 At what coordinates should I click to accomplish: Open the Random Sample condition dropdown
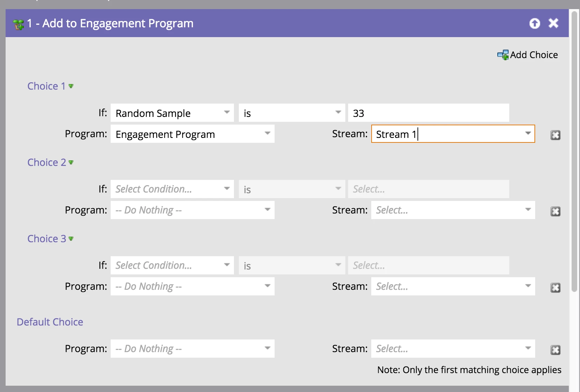pos(227,113)
